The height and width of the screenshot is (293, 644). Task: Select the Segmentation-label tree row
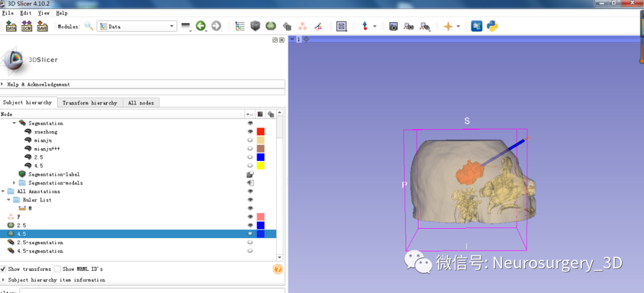pyautogui.click(x=138, y=174)
